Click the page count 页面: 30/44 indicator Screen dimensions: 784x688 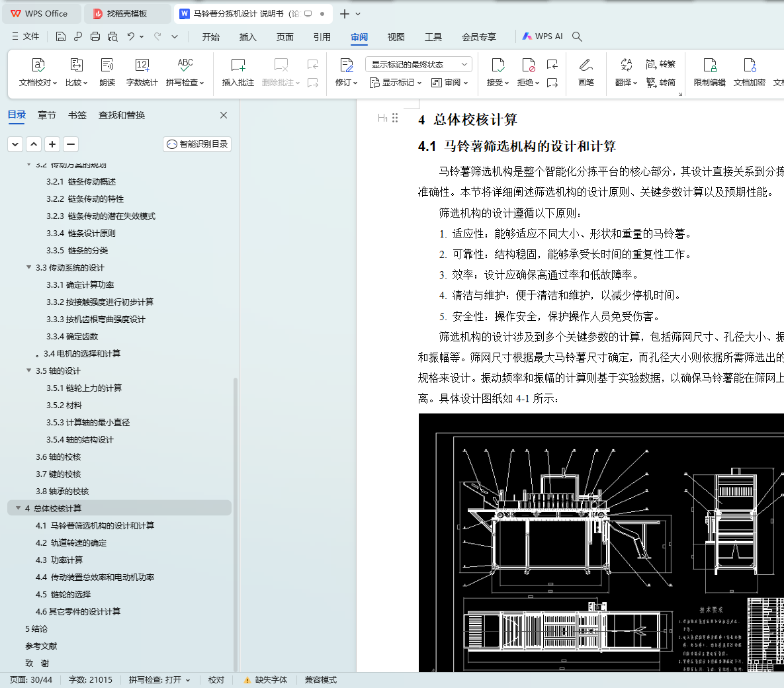(31, 680)
